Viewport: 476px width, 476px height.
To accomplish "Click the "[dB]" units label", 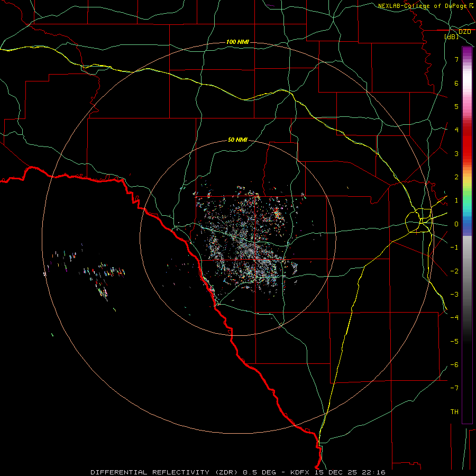I will click(x=451, y=36).
